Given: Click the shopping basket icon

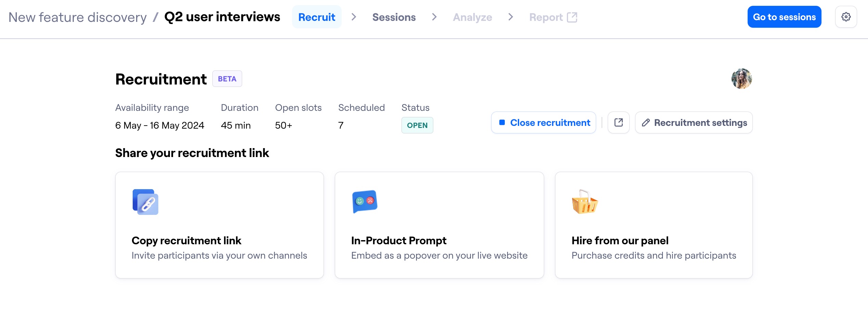Looking at the screenshot, I should 584,202.
